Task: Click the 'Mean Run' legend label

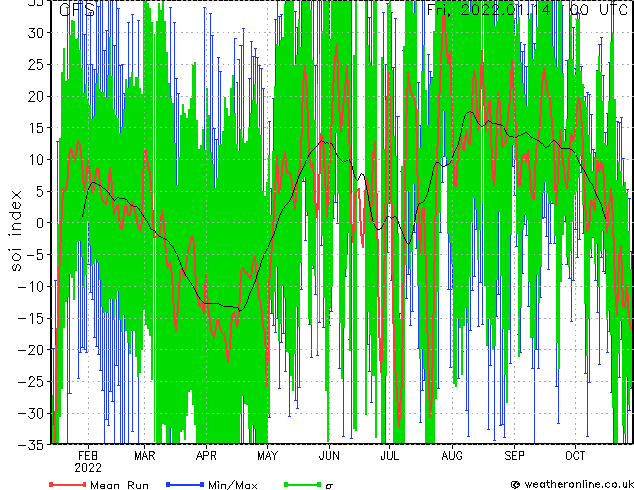Action: point(119,485)
